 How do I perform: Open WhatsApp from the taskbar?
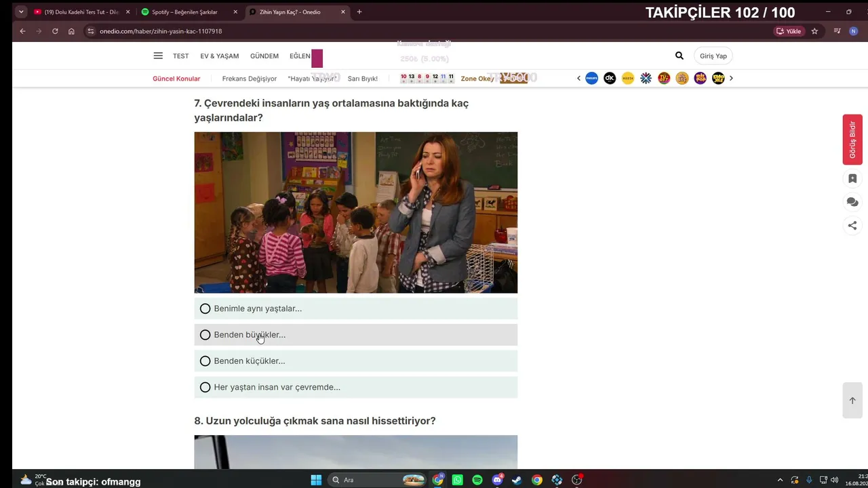(x=458, y=480)
